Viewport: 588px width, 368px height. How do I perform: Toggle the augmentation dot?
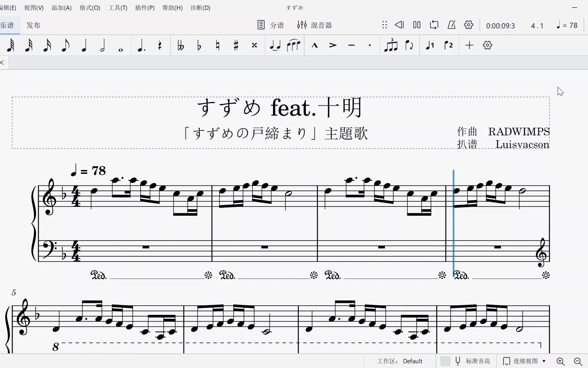[x=141, y=45]
